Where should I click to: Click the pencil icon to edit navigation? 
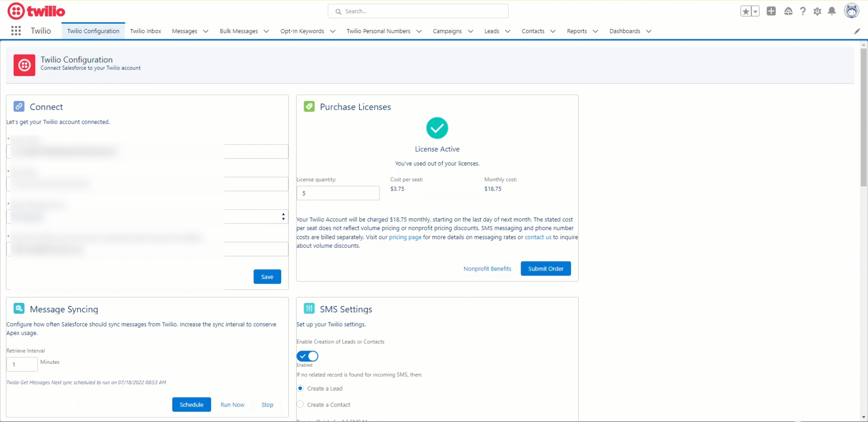(857, 31)
